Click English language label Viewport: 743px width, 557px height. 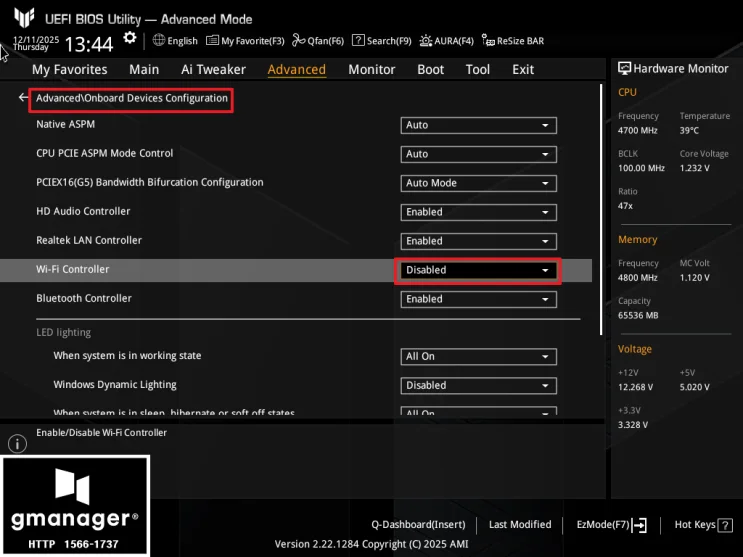pos(182,41)
